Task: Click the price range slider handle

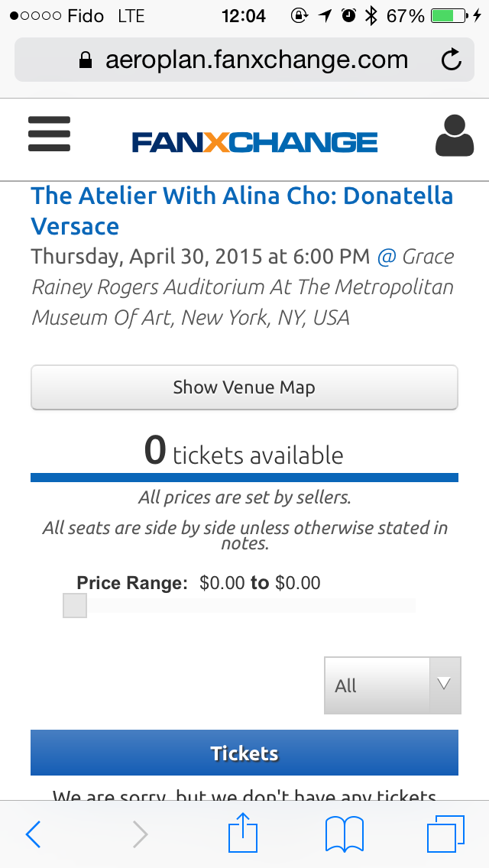Action: pos(75,605)
